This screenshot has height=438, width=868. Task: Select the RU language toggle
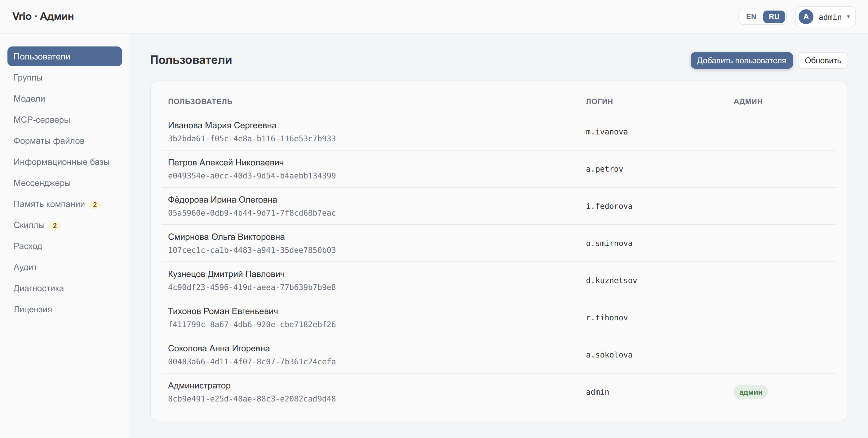tap(774, 17)
